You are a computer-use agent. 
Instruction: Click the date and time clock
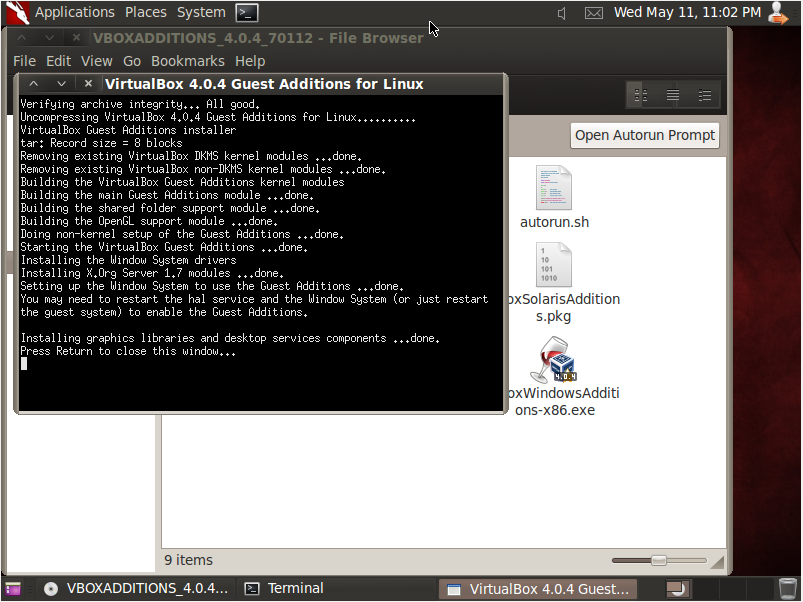click(687, 12)
